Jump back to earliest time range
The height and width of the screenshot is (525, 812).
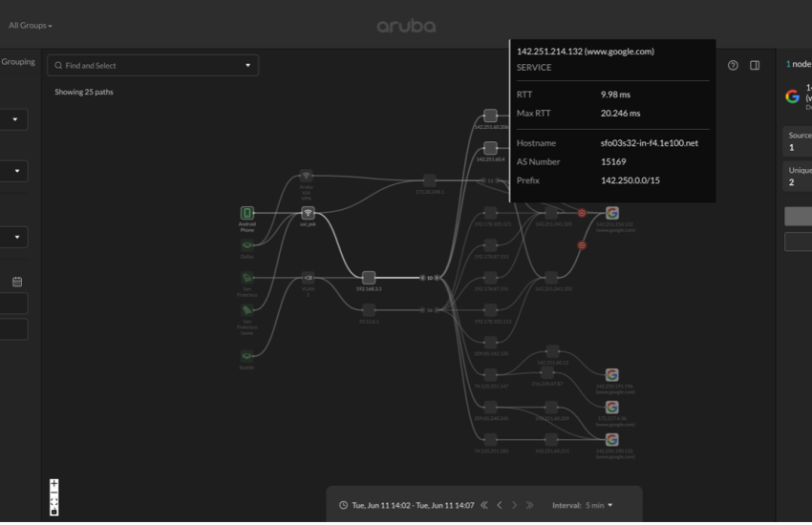click(483, 505)
